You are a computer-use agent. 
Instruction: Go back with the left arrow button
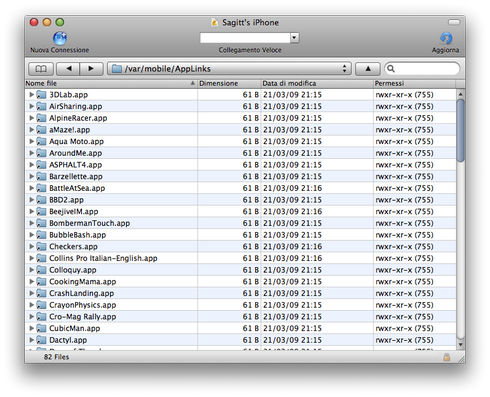click(68, 69)
